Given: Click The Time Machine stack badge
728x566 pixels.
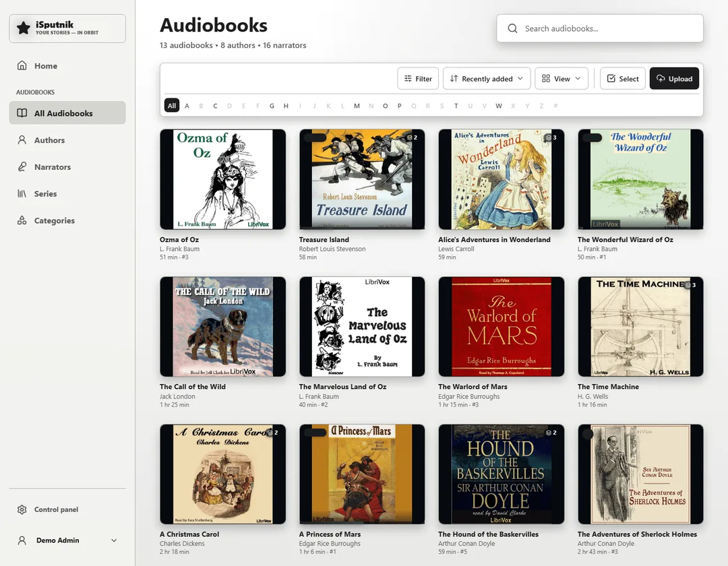Looking at the screenshot, I should pos(691,285).
